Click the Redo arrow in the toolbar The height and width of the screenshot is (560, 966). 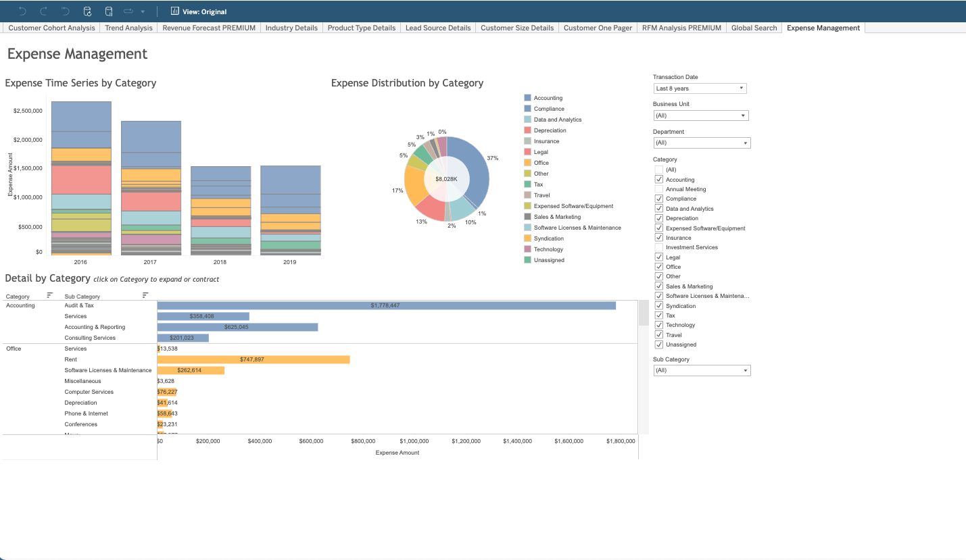(44, 11)
